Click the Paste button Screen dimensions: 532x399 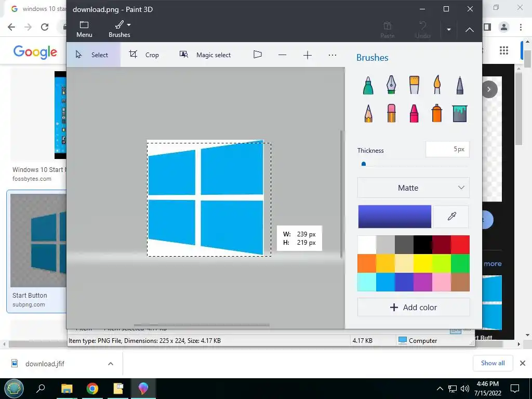click(x=388, y=30)
